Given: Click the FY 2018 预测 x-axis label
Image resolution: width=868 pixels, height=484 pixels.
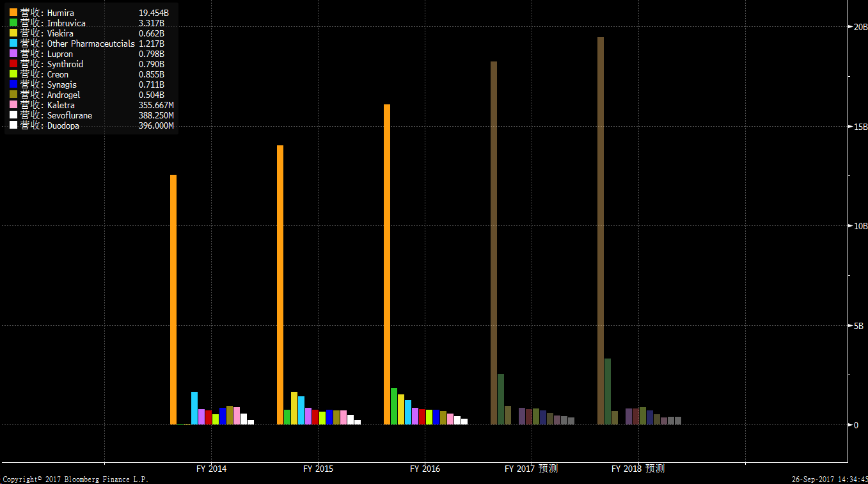Looking at the screenshot, I should 638,469.
